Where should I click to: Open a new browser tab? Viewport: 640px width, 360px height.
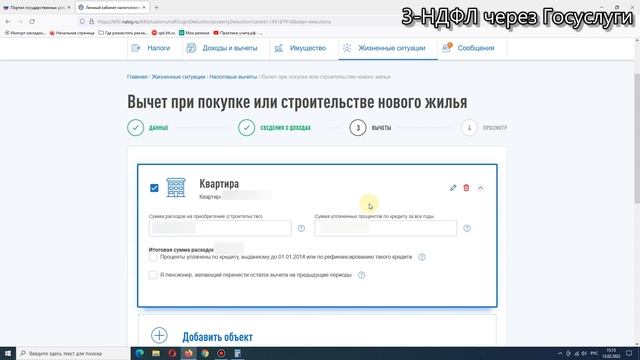(156, 7)
